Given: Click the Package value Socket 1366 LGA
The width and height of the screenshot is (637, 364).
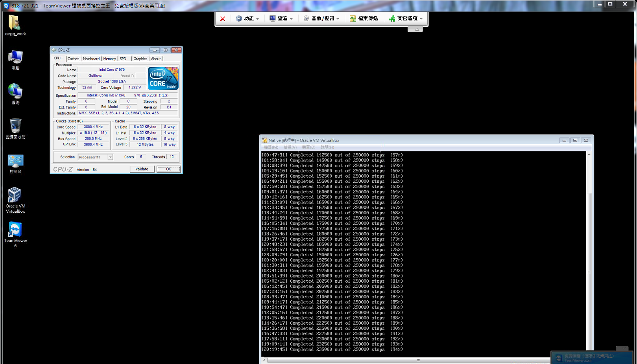Looking at the screenshot, I should (x=112, y=81).
